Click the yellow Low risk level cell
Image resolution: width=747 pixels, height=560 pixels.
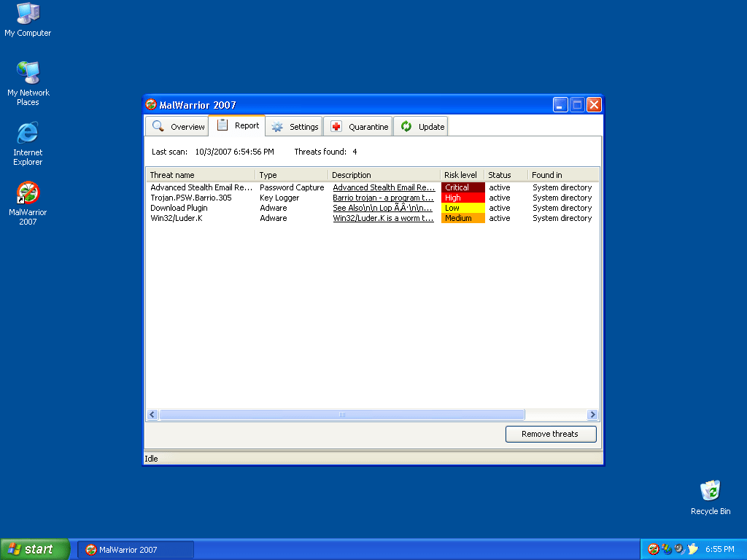[x=462, y=208]
